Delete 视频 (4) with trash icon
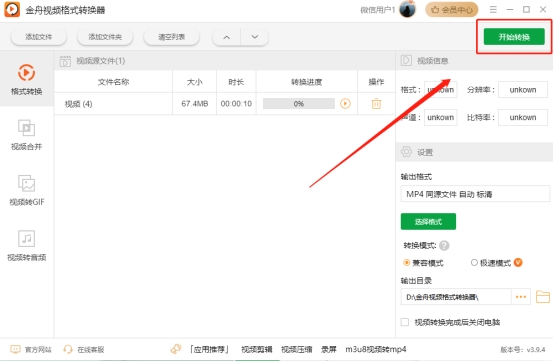Viewport: 554px width, 362px height. click(376, 103)
